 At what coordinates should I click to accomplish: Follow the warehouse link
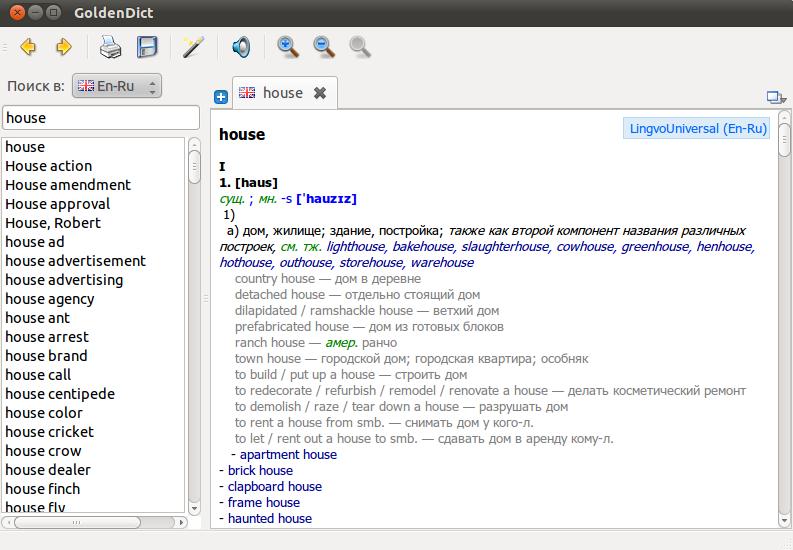point(442,263)
